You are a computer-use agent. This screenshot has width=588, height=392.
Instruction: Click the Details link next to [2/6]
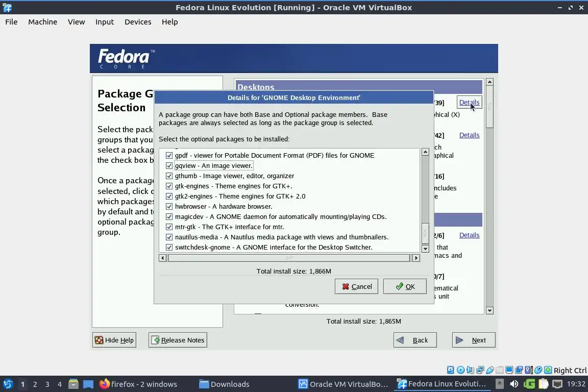pos(470,235)
